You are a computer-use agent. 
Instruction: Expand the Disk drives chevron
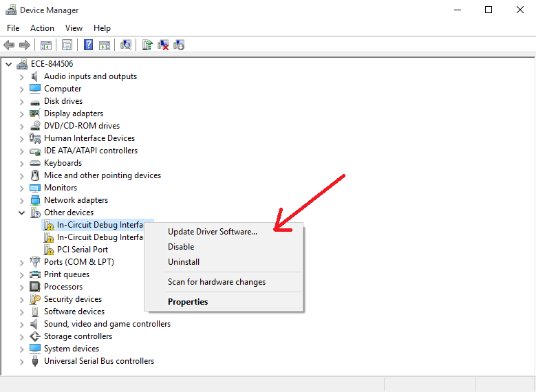pyautogui.click(x=21, y=102)
